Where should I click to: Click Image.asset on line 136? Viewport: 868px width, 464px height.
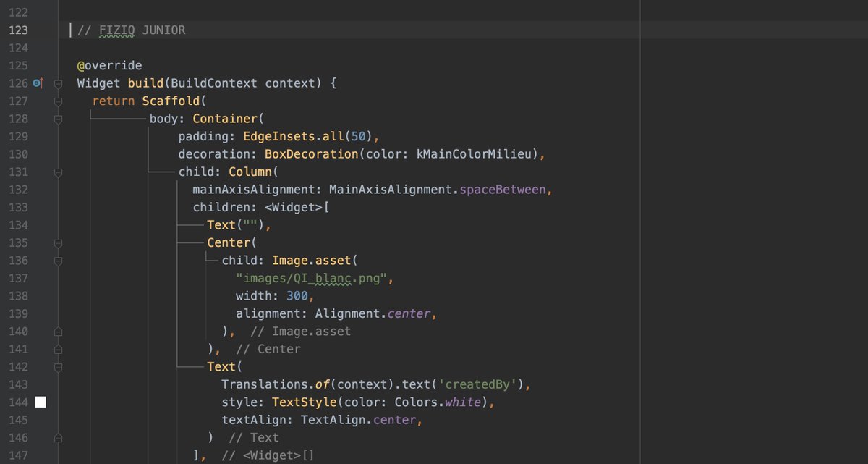(x=311, y=261)
